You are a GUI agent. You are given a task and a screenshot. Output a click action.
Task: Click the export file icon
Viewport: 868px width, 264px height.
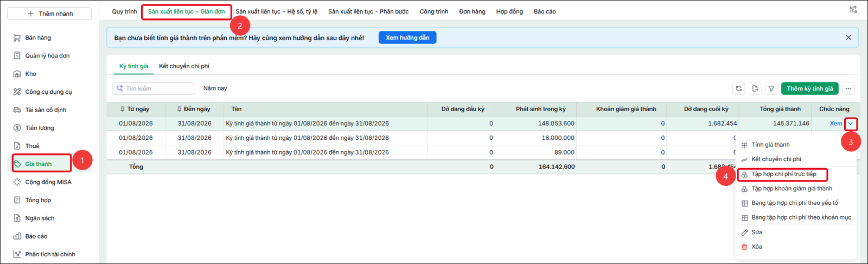(755, 88)
